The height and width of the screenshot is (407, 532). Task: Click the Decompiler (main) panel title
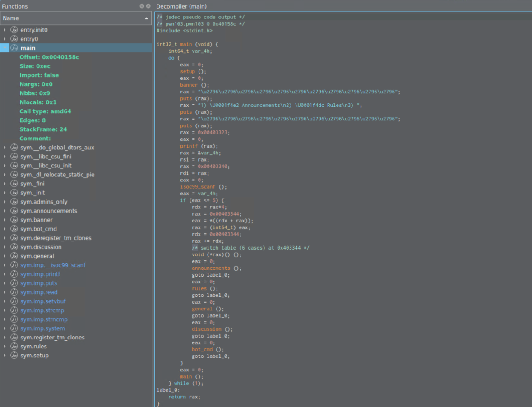click(x=181, y=6)
